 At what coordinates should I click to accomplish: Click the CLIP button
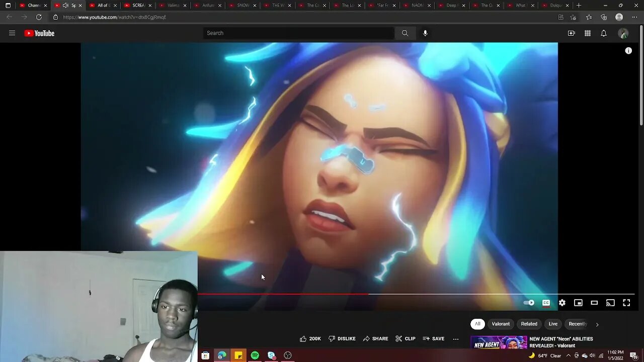406,339
